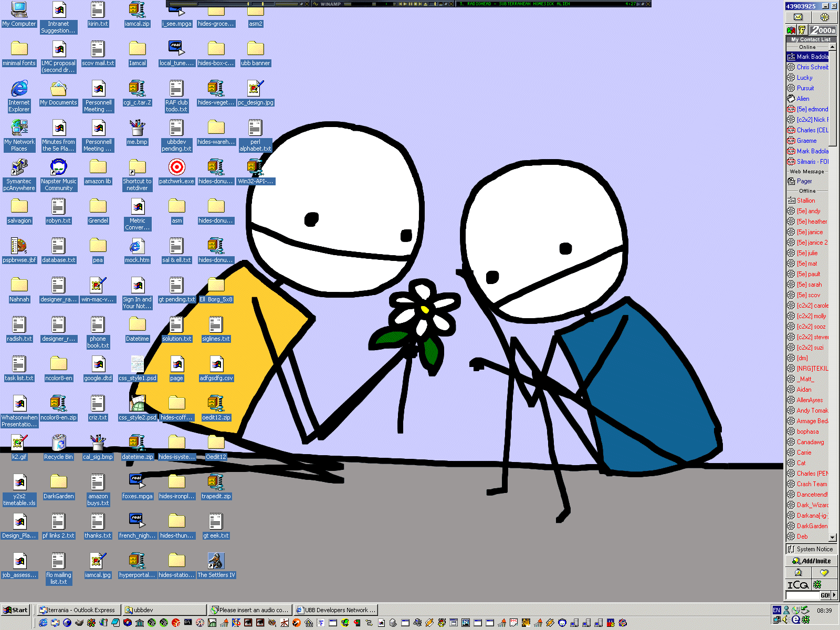Image resolution: width=840 pixels, height=630 pixels.
Task: Open foxes.mpga RealPlayer file
Action: [137, 487]
